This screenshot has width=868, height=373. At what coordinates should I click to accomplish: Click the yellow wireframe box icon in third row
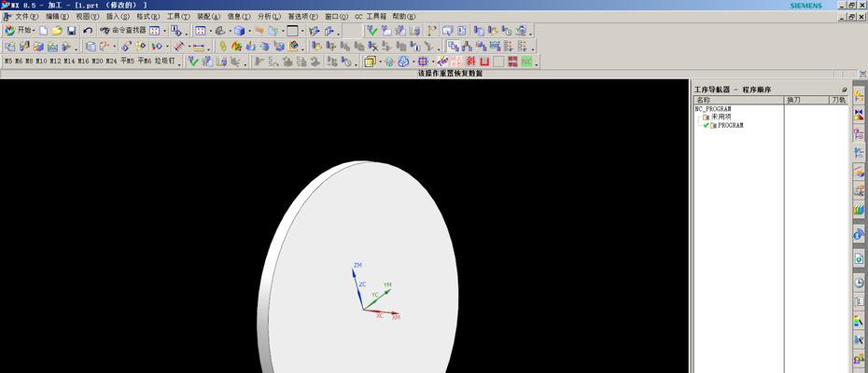[370, 62]
